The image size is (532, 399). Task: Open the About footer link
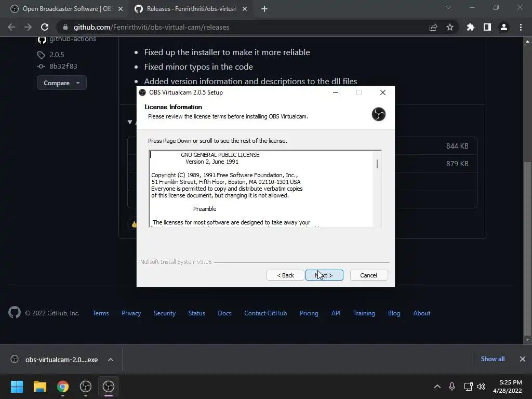click(422, 313)
